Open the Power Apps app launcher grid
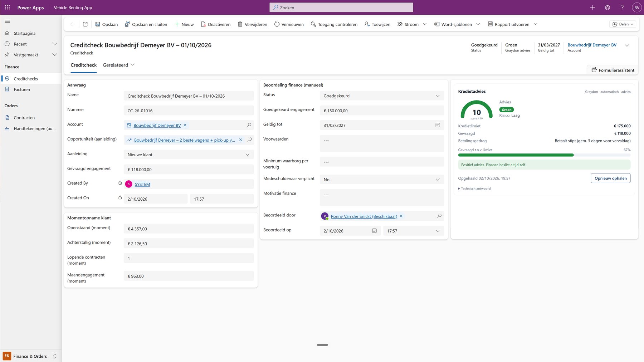Screen dimensions: 644x362 pyautogui.click(x=7, y=7)
